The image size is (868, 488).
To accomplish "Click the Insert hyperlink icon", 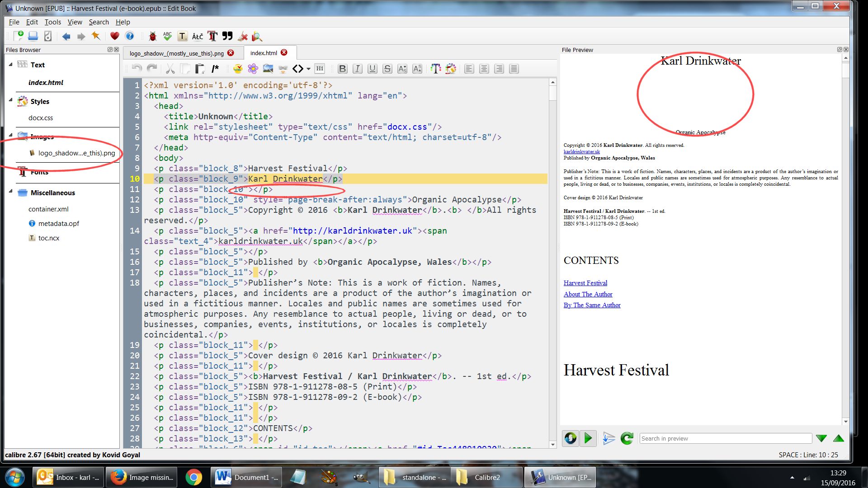I will pyautogui.click(x=283, y=69).
